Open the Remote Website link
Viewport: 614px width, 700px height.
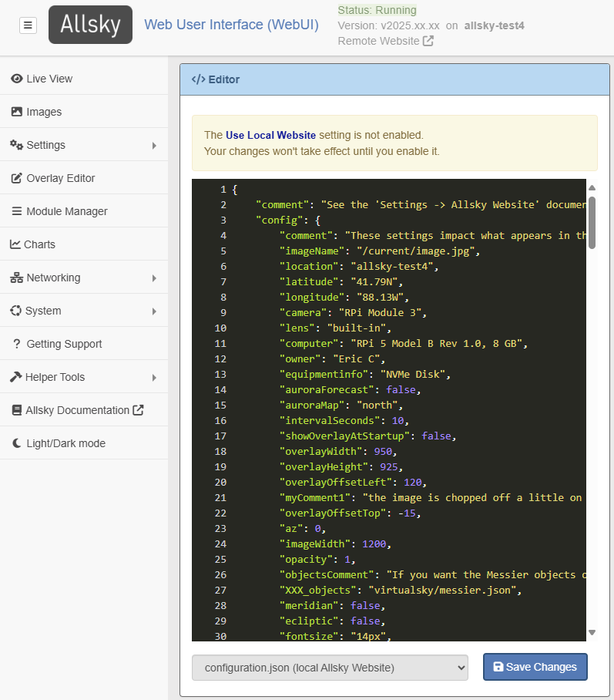(385, 41)
